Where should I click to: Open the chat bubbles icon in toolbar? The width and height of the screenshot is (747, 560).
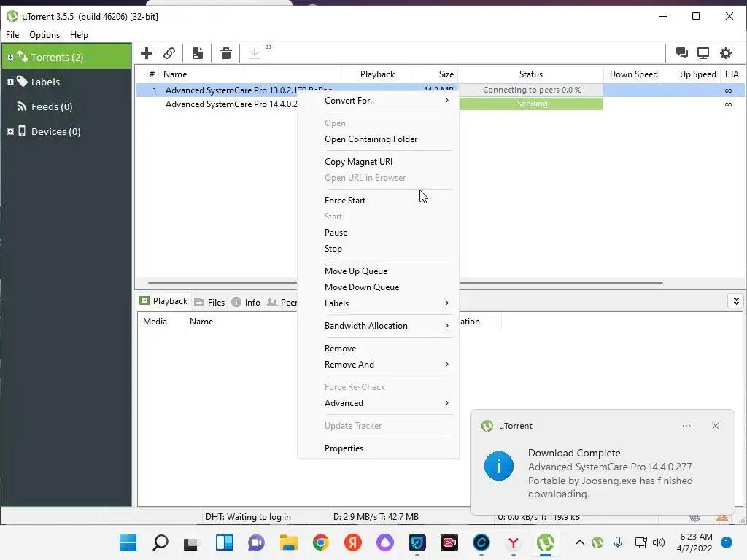click(x=682, y=52)
